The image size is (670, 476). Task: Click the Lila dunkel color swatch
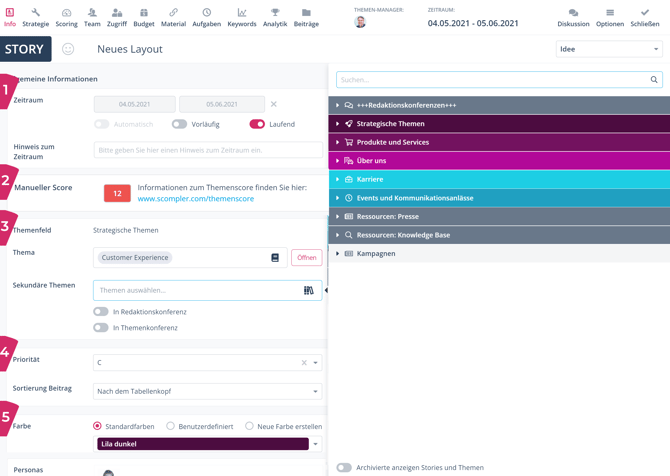pos(203,444)
